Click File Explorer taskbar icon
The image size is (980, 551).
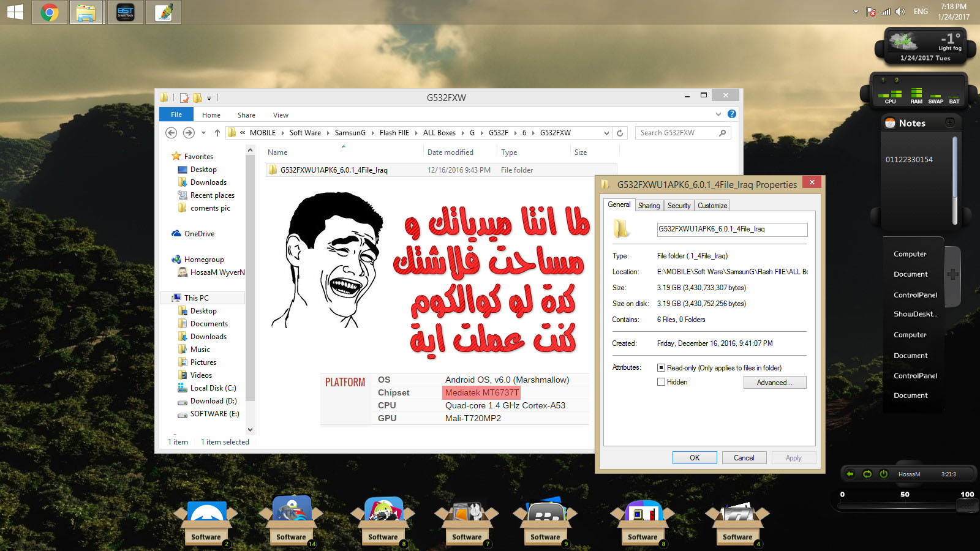pos(86,12)
